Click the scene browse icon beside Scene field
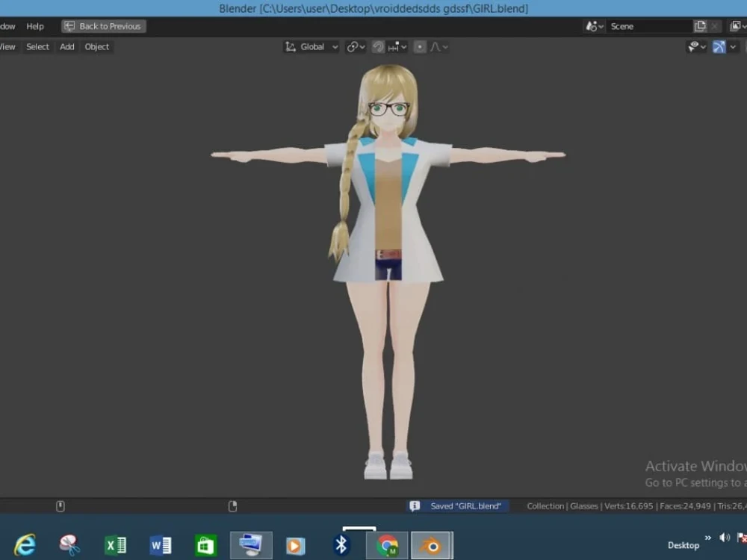This screenshot has width=747, height=560. point(592,26)
